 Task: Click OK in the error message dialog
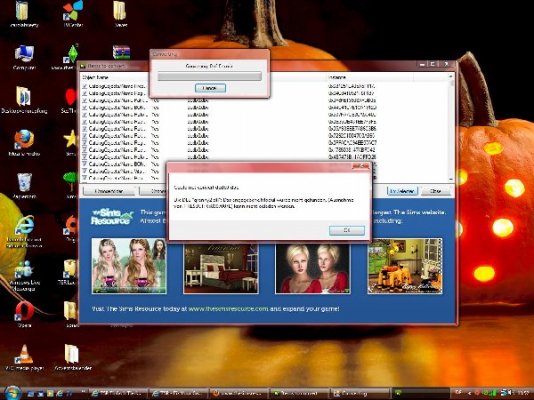pos(347,230)
